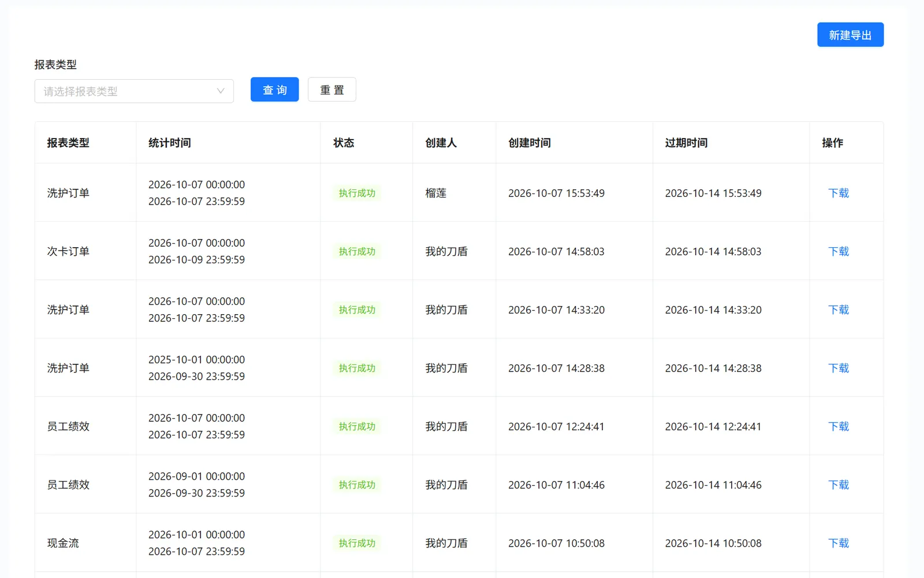Click 执行成功 status in the 现金流 row
The width and height of the screenshot is (924, 578).
tap(357, 543)
